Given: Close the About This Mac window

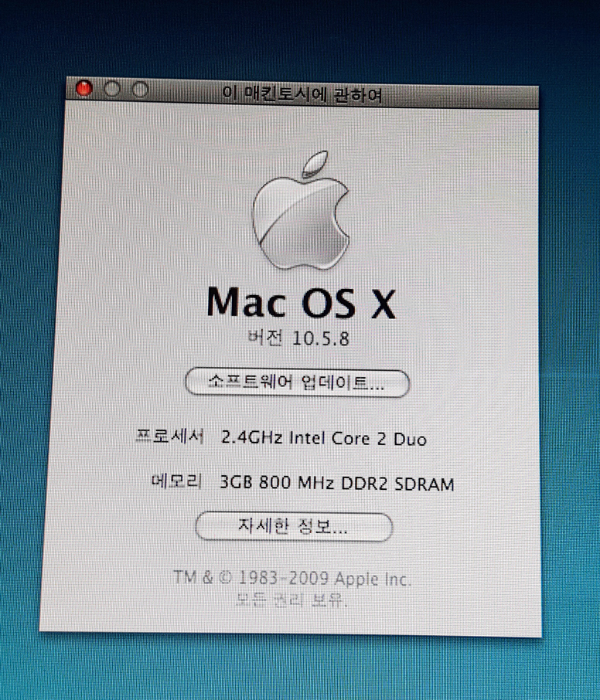Looking at the screenshot, I should point(84,90).
